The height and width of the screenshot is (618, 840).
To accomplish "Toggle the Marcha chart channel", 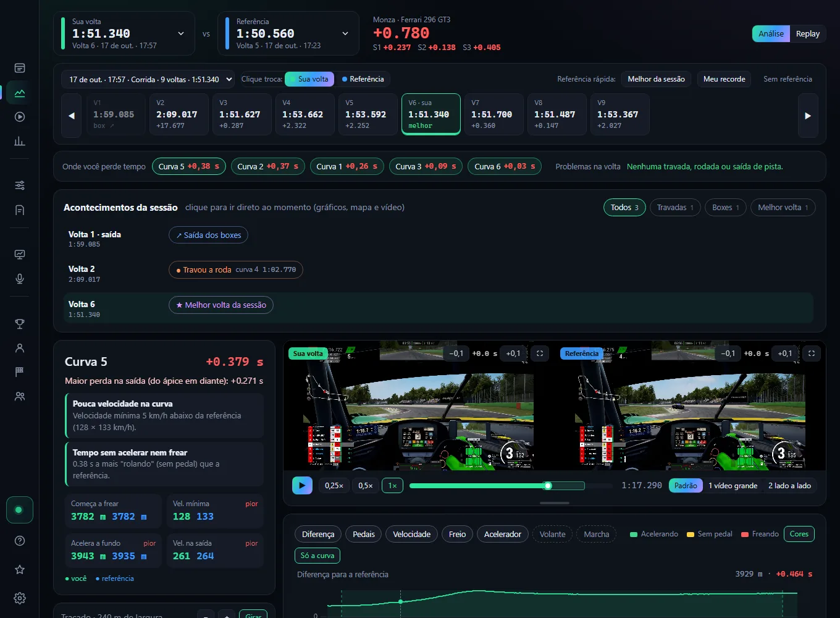I will [x=597, y=534].
